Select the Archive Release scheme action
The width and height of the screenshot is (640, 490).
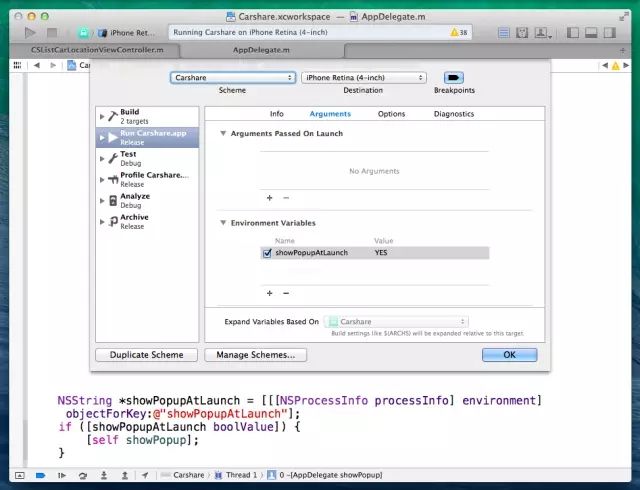(x=147, y=222)
